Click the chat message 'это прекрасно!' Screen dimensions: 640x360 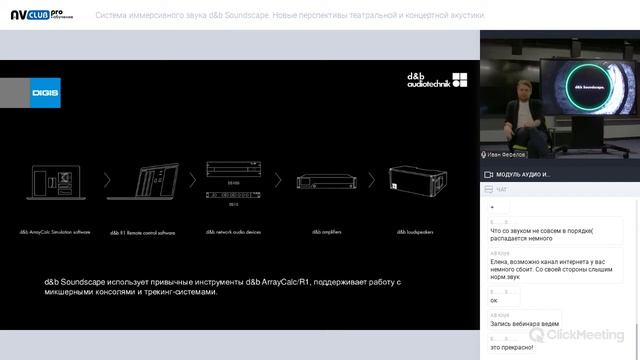(x=512, y=344)
